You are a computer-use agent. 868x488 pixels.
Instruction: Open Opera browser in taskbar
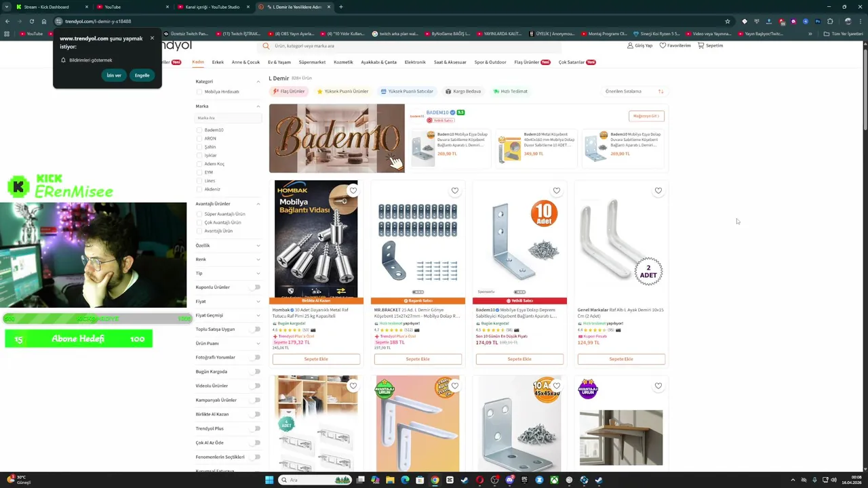[479, 480]
